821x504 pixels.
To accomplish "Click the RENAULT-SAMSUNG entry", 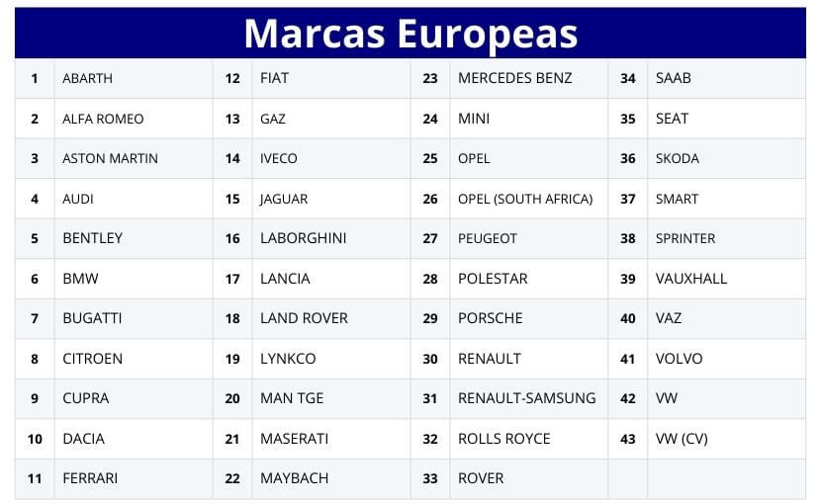I will 526,398.
